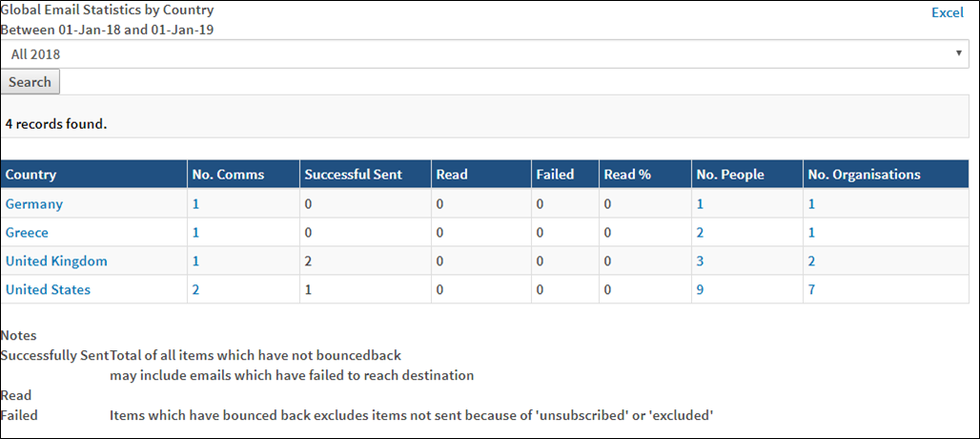This screenshot has width=980, height=439.
Task: Click the Notes heading
Action: coord(19,336)
